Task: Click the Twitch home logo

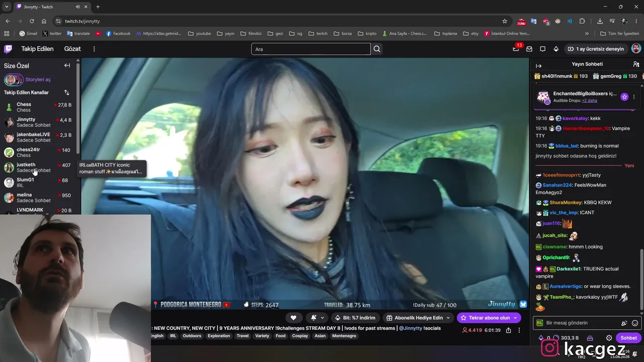Action: (8, 49)
